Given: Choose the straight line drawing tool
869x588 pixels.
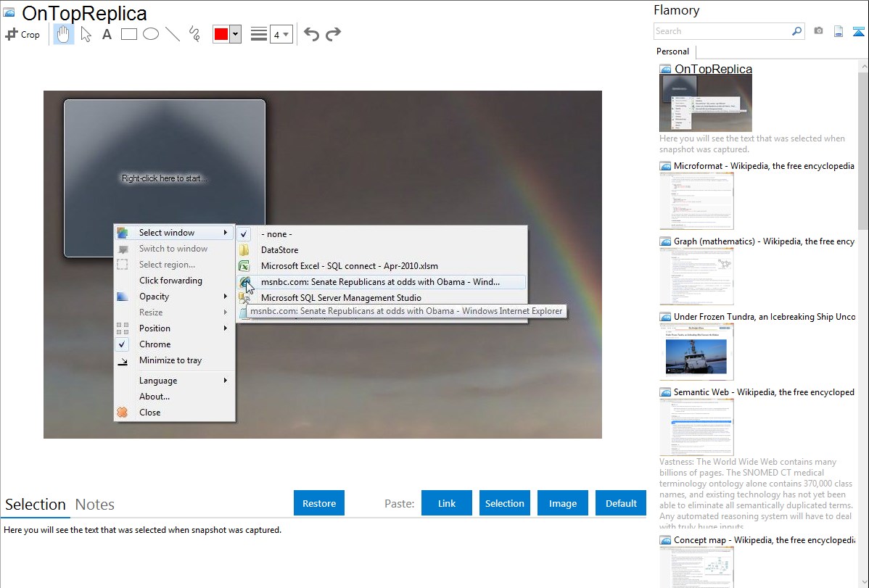Looking at the screenshot, I should tap(172, 34).
